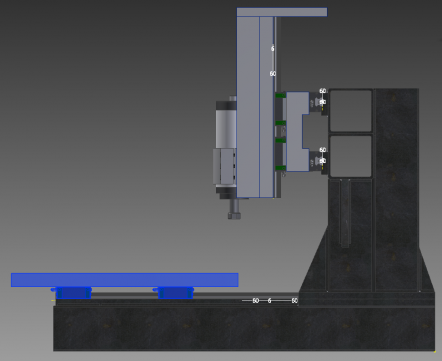442x361 pixels.
Task: Select the long blue table plate
Action: [125, 280]
